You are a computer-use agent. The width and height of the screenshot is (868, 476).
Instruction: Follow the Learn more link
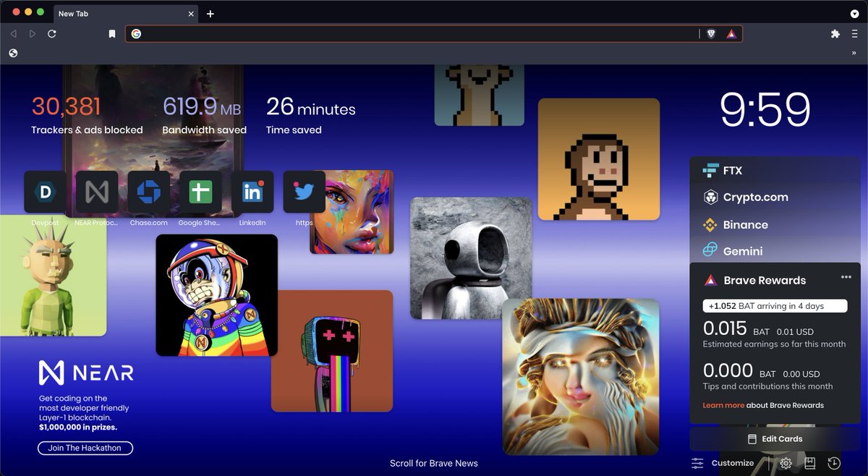pos(723,405)
